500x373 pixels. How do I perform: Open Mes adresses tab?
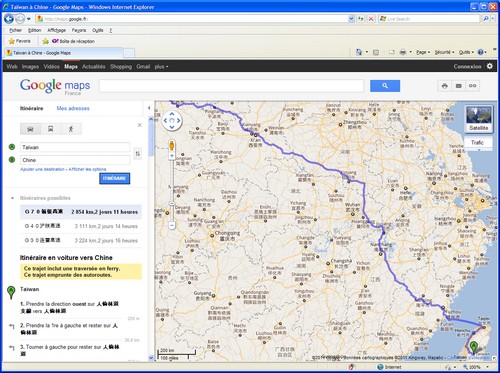(73, 108)
